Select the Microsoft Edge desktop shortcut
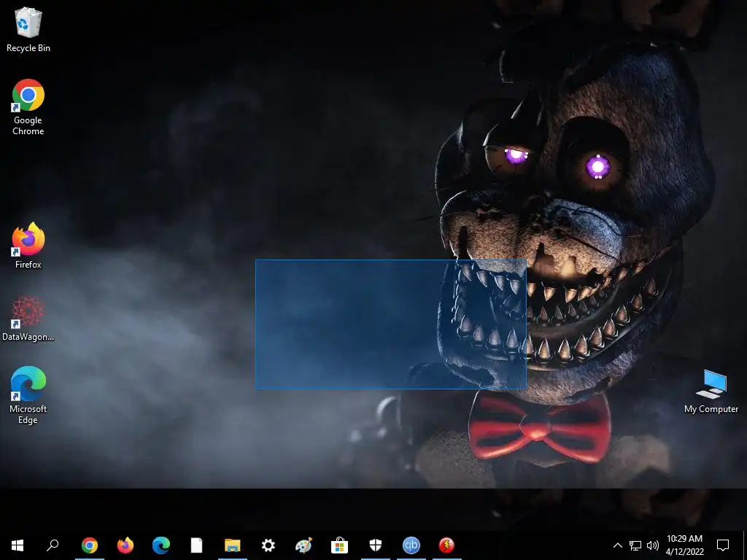 point(28,395)
